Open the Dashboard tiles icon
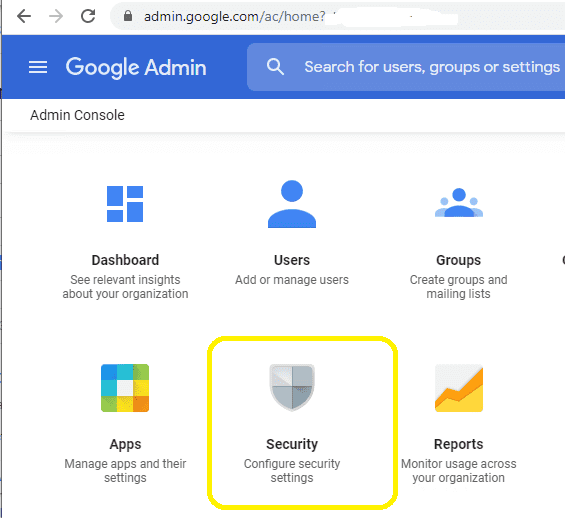This screenshot has height=518, width=565. tap(125, 204)
